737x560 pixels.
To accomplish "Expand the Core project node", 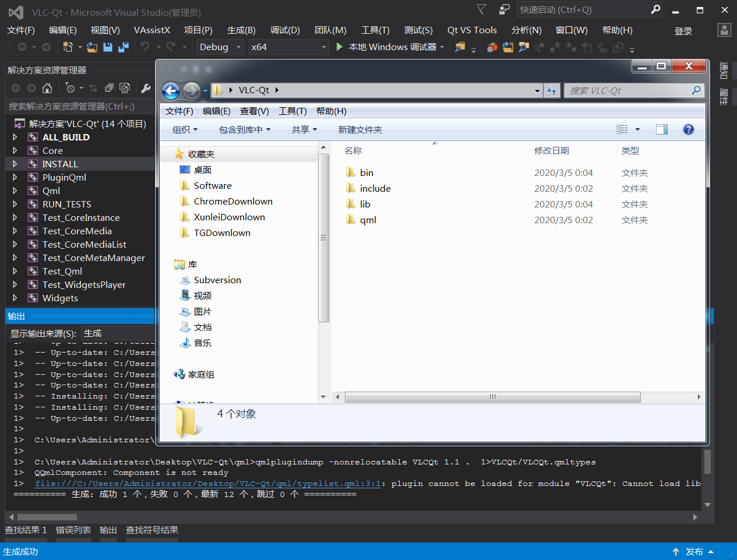I will [16, 150].
